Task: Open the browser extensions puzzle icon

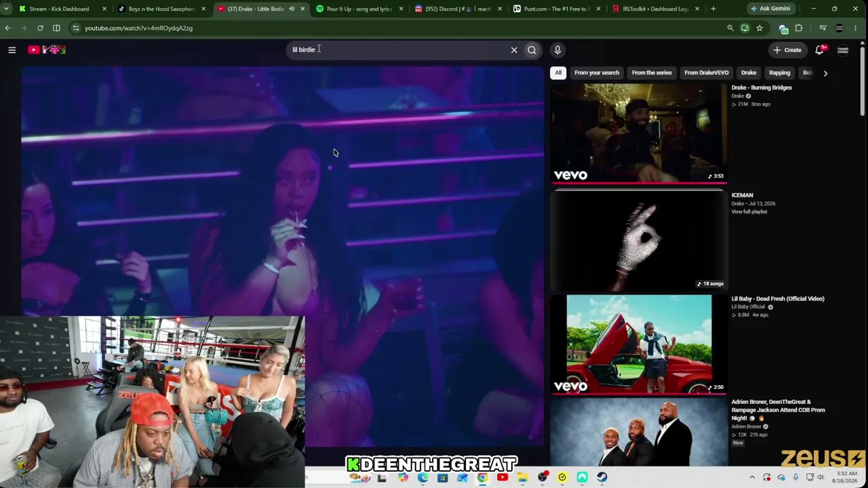Action: click(x=799, y=28)
